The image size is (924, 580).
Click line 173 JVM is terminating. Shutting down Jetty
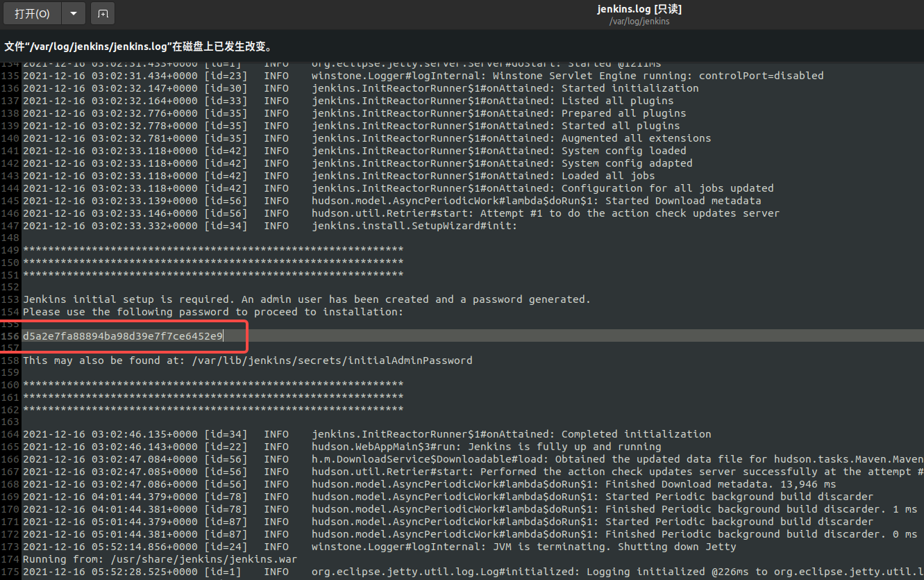pyautogui.click(x=380, y=547)
